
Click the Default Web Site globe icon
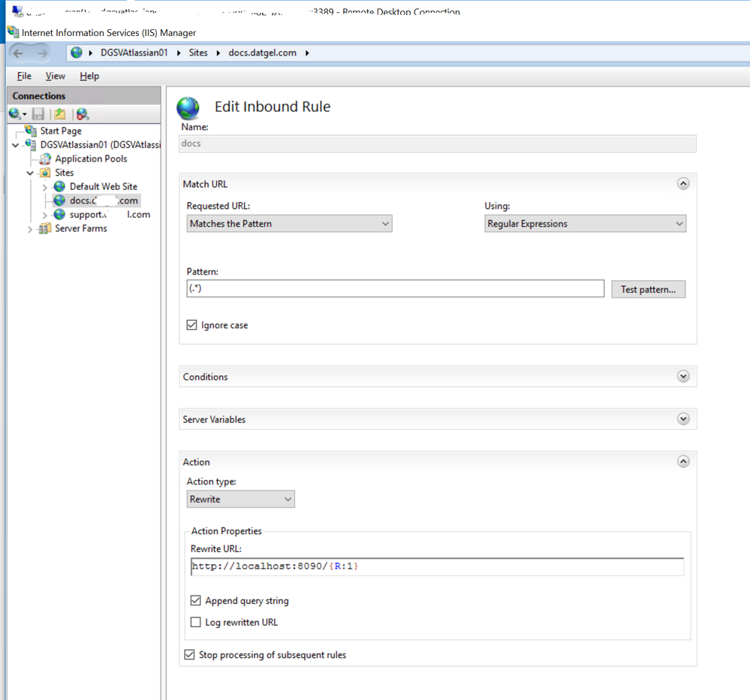point(59,186)
